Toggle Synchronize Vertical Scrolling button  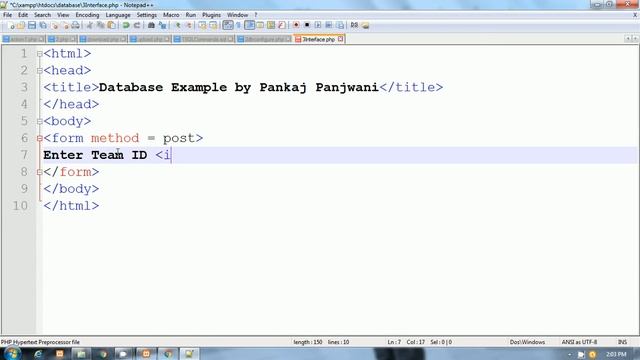pos(202,25)
